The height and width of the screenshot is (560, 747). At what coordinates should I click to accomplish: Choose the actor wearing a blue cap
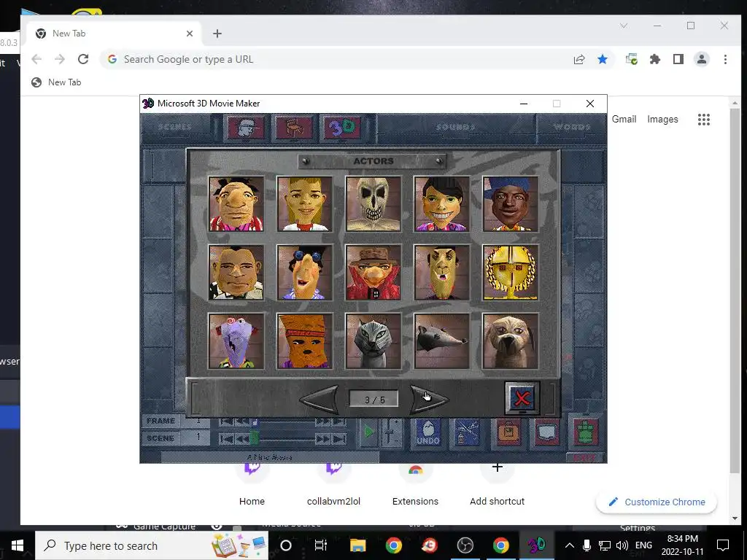click(510, 204)
